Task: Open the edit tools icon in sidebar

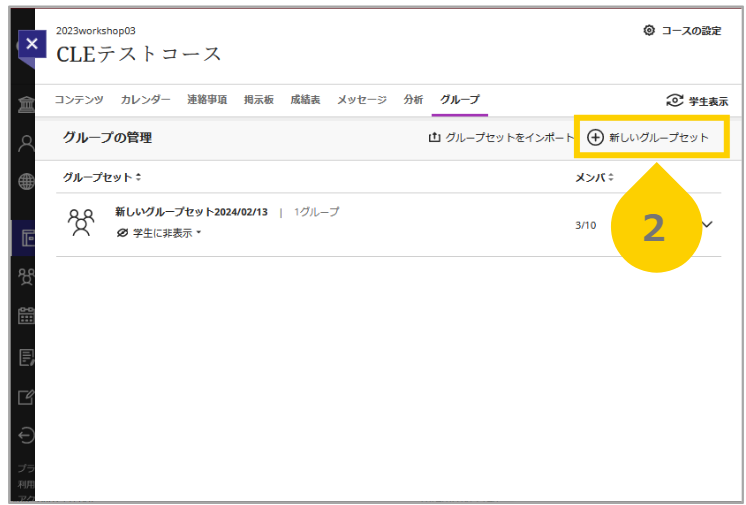Action: click(x=26, y=396)
